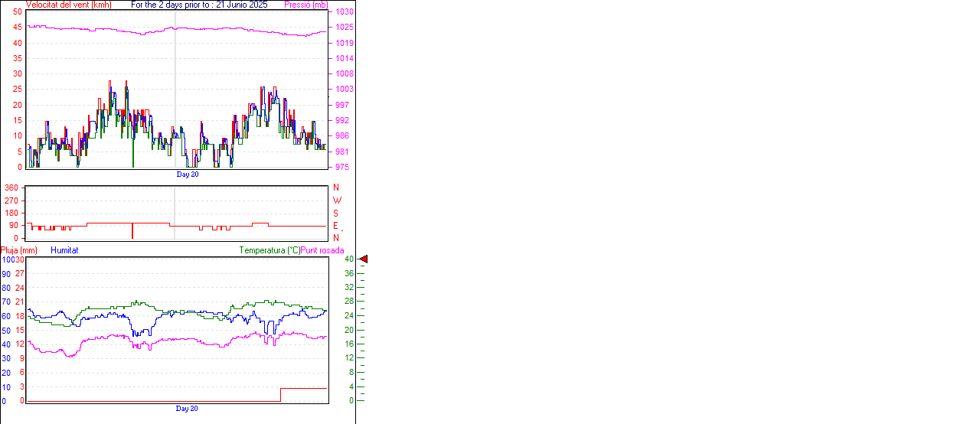The height and width of the screenshot is (424, 980).
Task: Click pressure axis value 1014
Action: (344, 58)
